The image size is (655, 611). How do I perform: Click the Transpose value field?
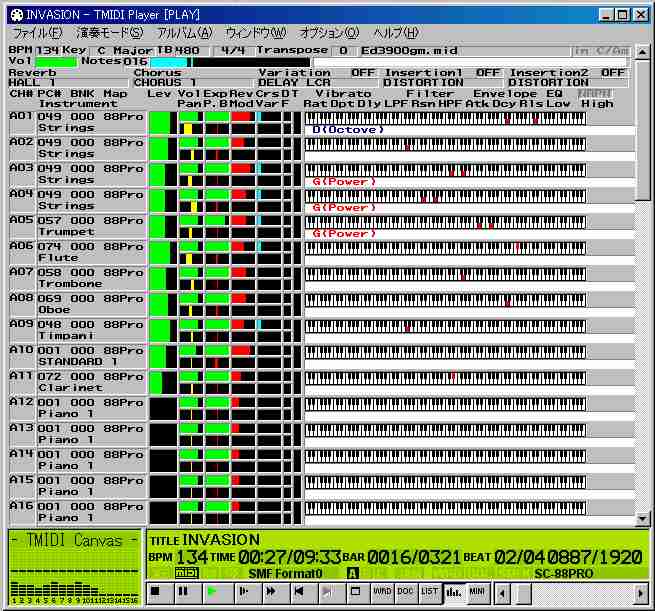click(343, 50)
